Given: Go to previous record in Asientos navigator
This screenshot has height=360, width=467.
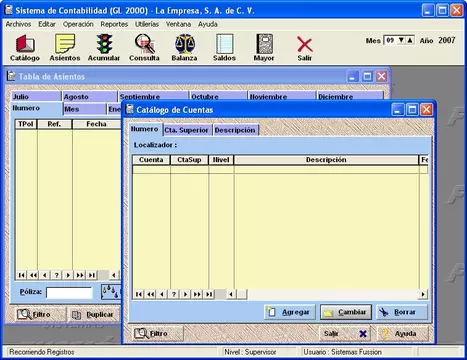Looking at the screenshot, I should point(45,275).
